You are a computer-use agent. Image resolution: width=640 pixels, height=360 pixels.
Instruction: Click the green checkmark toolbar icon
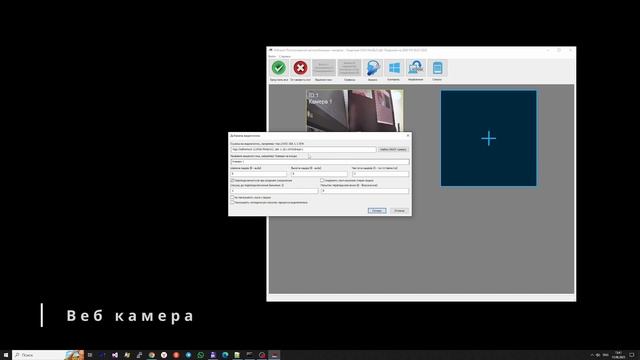pos(279,68)
